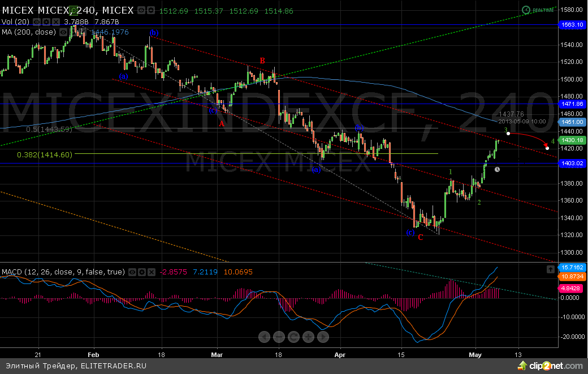Open Vol (20) indicator settings gear
This screenshot has width=588, height=374.
click(46, 22)
